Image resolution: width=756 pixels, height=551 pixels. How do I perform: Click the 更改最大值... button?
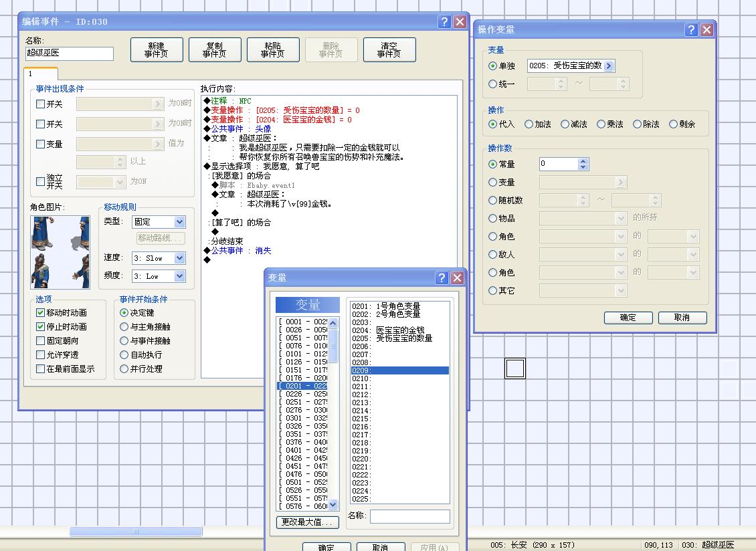point(308,522)
